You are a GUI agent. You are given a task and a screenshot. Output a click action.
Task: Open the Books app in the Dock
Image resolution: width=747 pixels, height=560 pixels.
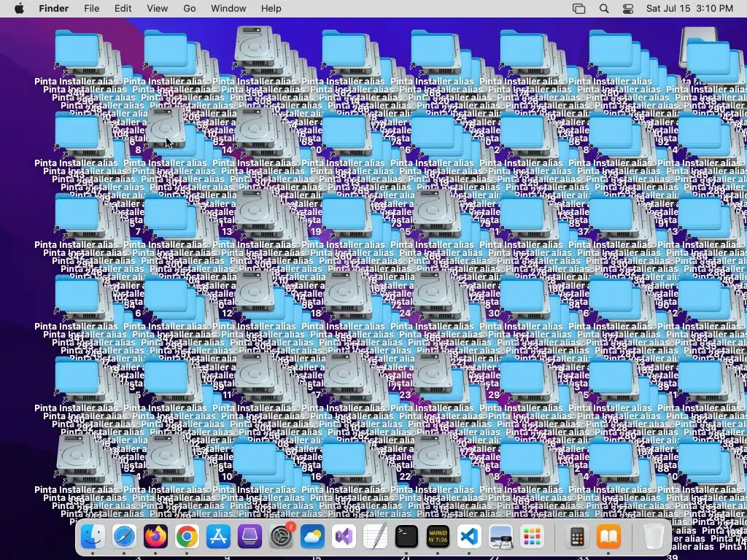609,537
